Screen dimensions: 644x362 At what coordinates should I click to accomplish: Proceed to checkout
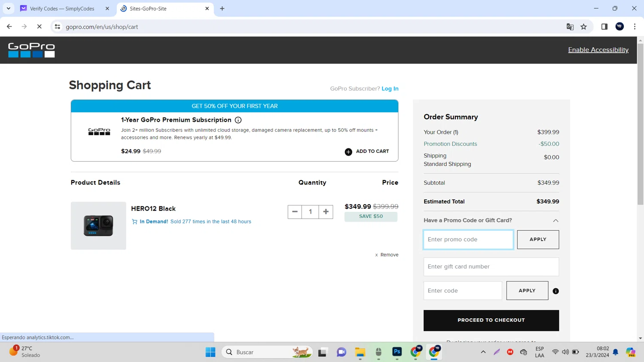click(491, 320)
